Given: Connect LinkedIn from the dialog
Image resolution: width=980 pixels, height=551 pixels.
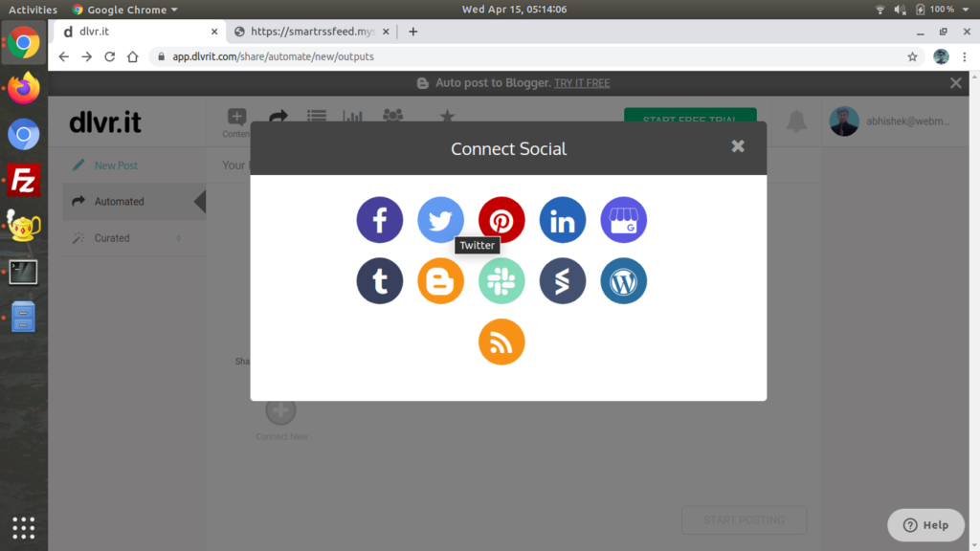Looking at the screenshot, I should click(x=563, y=220).
